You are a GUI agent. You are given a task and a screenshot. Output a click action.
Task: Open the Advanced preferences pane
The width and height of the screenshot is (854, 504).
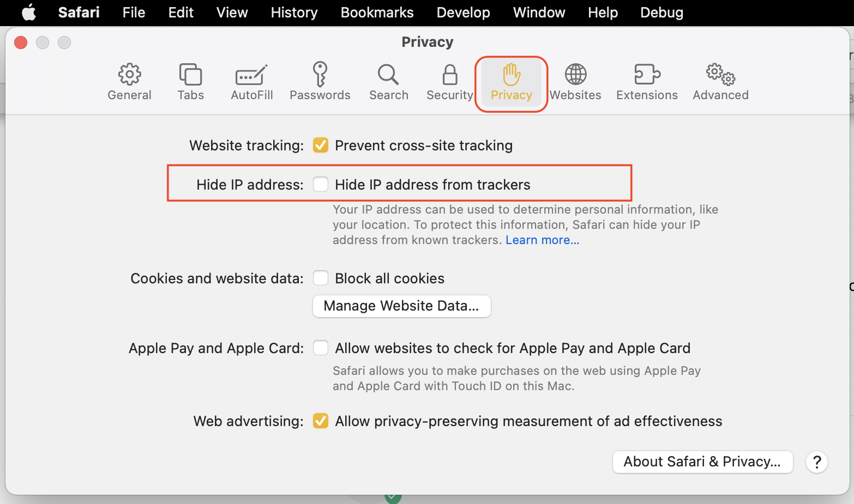(720, 82)
